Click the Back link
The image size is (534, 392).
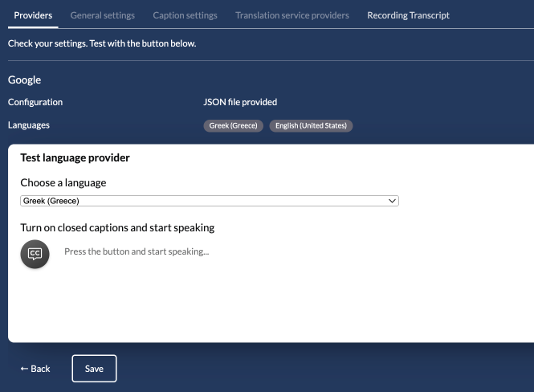pos(35,369)
